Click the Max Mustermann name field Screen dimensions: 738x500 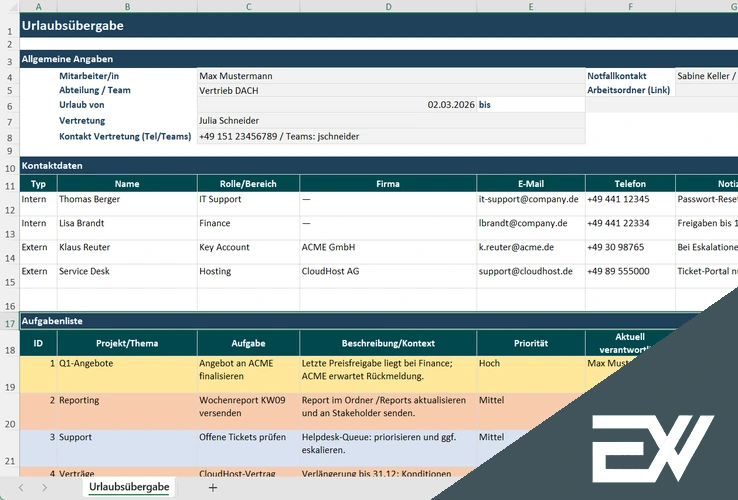pyautogui.click(x=391, y=76)
